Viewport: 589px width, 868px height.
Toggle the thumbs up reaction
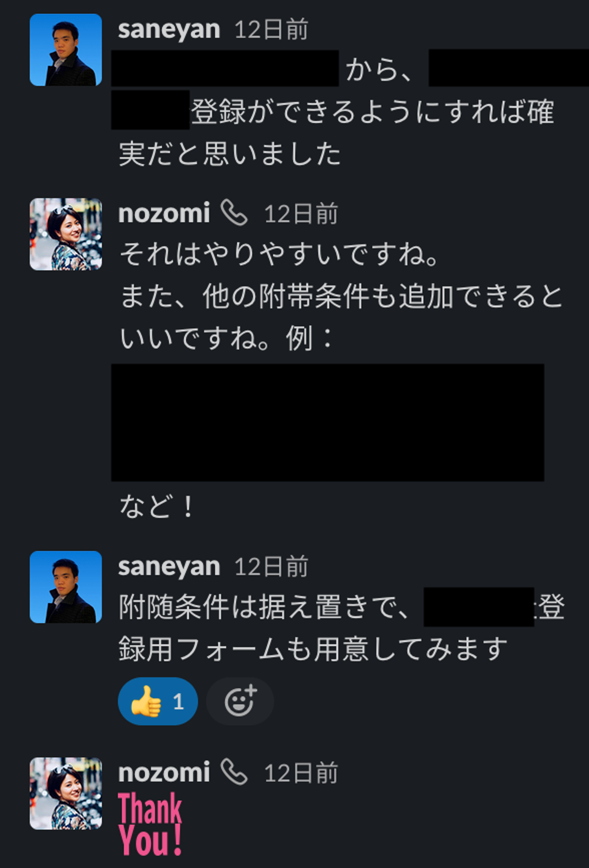pyautogui.click(x=157, y=701)
